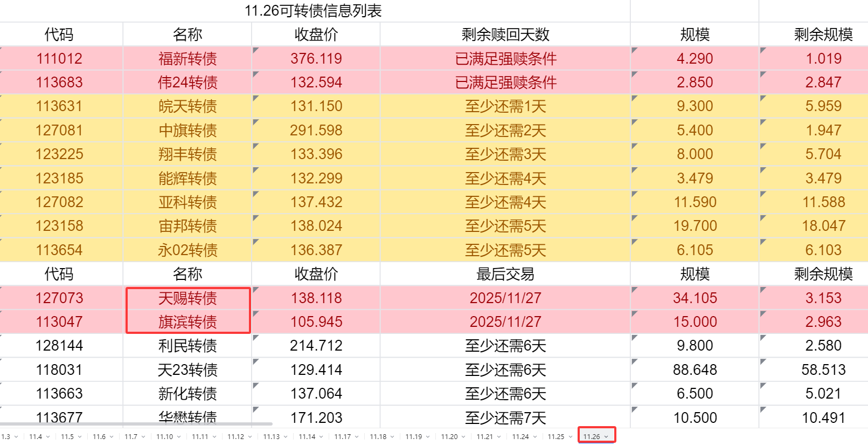
Task: Click the chevron next to tab 11.14
Action: tap(321, 437)
